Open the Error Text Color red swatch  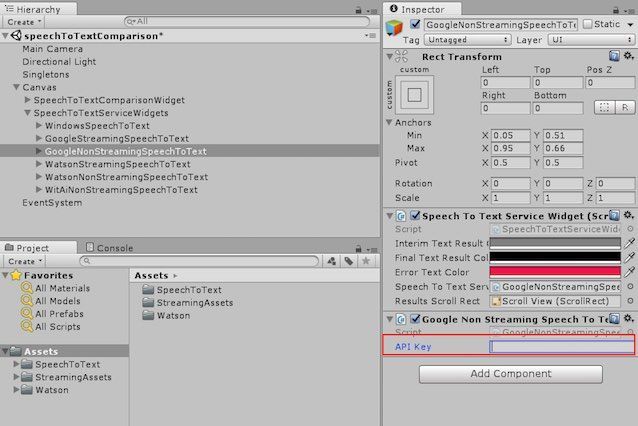555,272
